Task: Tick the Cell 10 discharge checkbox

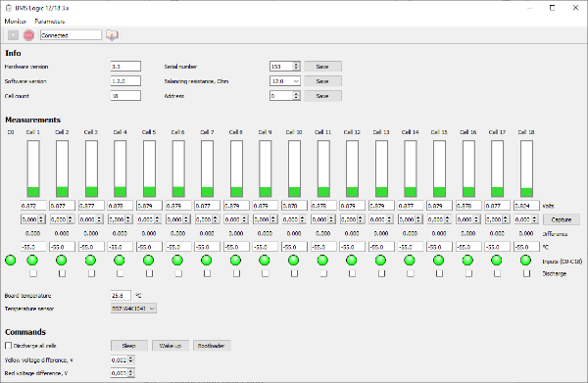Action: pos(294,273)
